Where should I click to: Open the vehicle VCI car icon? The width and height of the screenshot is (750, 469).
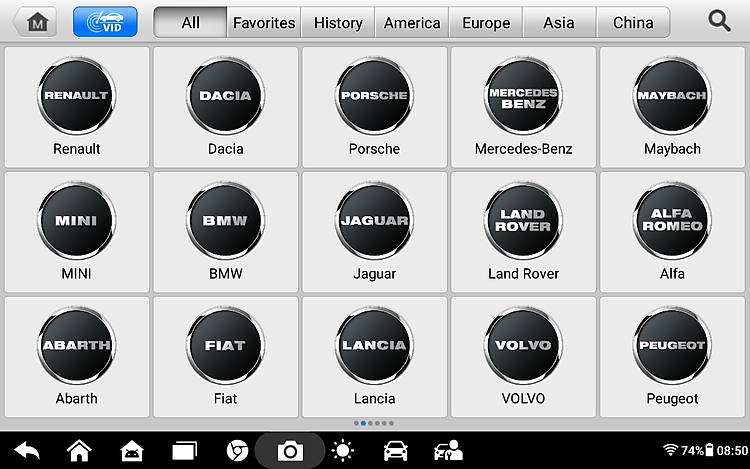click(396, 451)
